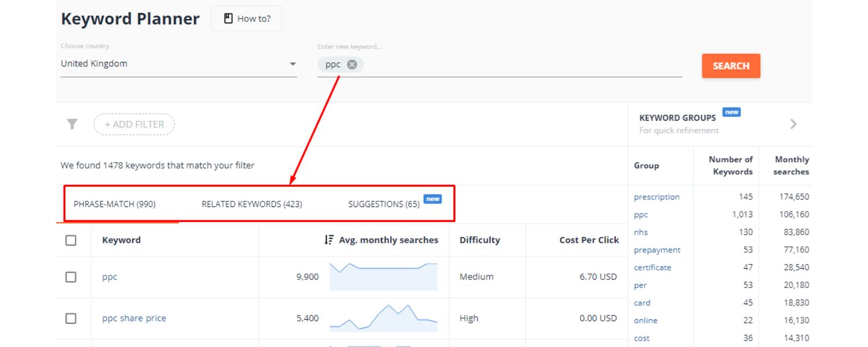This screenshot has height=347, width=868.
Task: Click the ppc search trend chart
Action: pos(383,276)
